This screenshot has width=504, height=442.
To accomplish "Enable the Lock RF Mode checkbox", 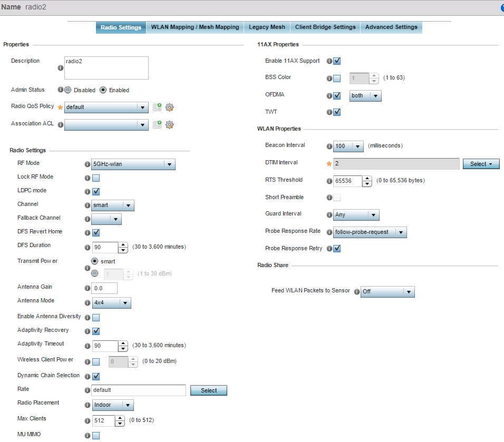I will [96, 178].
